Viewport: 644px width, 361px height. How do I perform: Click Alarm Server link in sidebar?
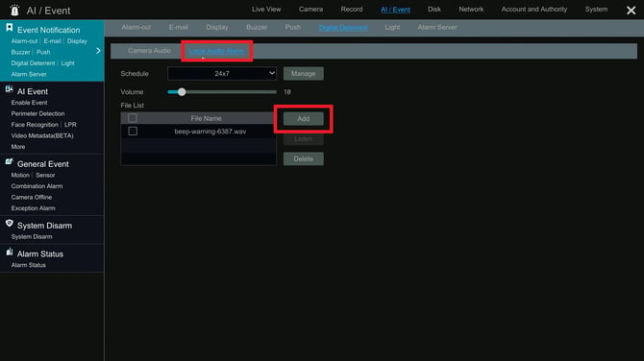click(x=29, y=74)
